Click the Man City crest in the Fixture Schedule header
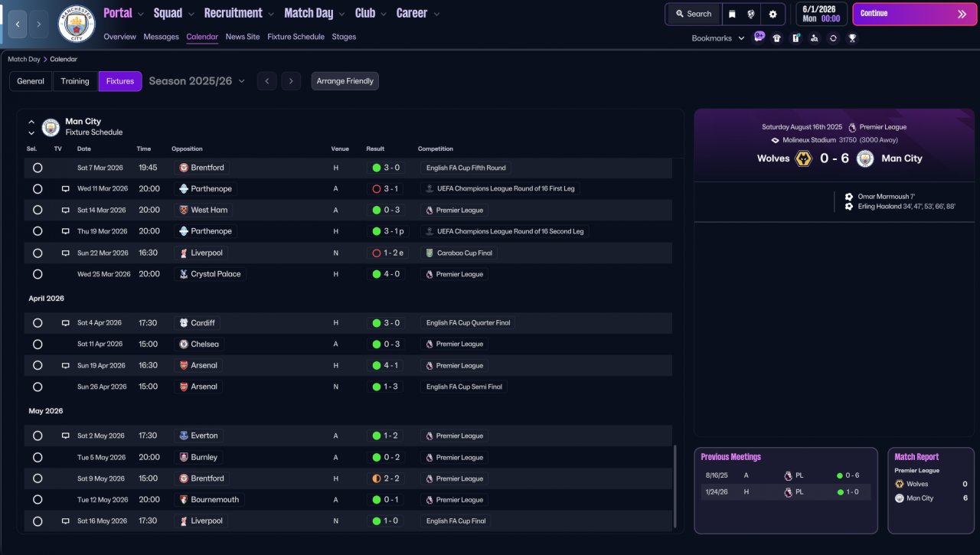Viewport: 980px width, 555px height. tap(51, 127)
